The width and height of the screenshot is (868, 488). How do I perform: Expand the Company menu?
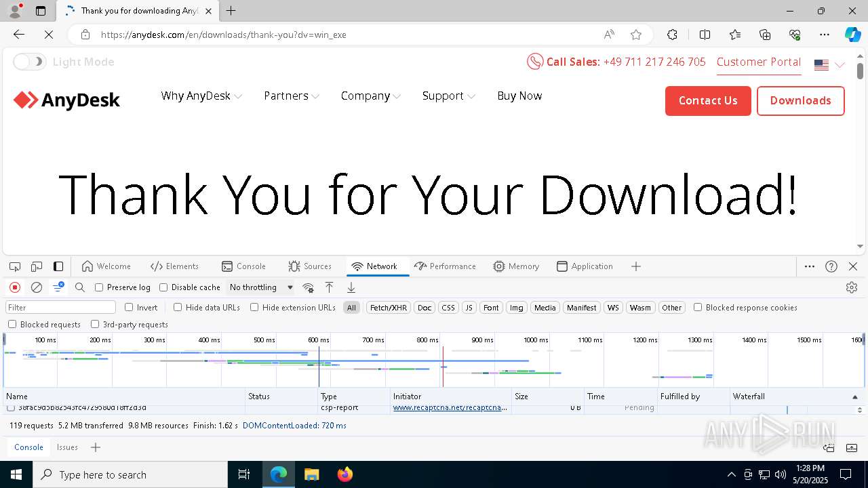pyautogui.click(x=371, y=96)
